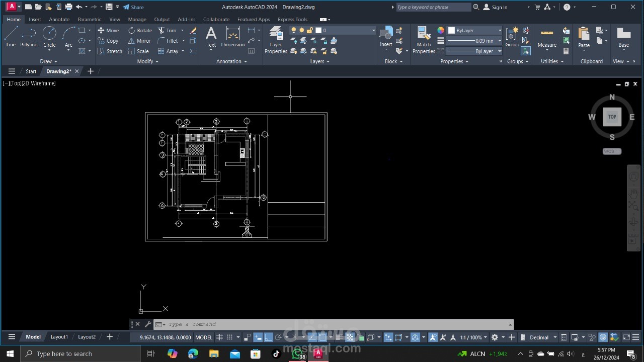Open the Start file tab
The image size is (644, 362).
pos(31,71)
